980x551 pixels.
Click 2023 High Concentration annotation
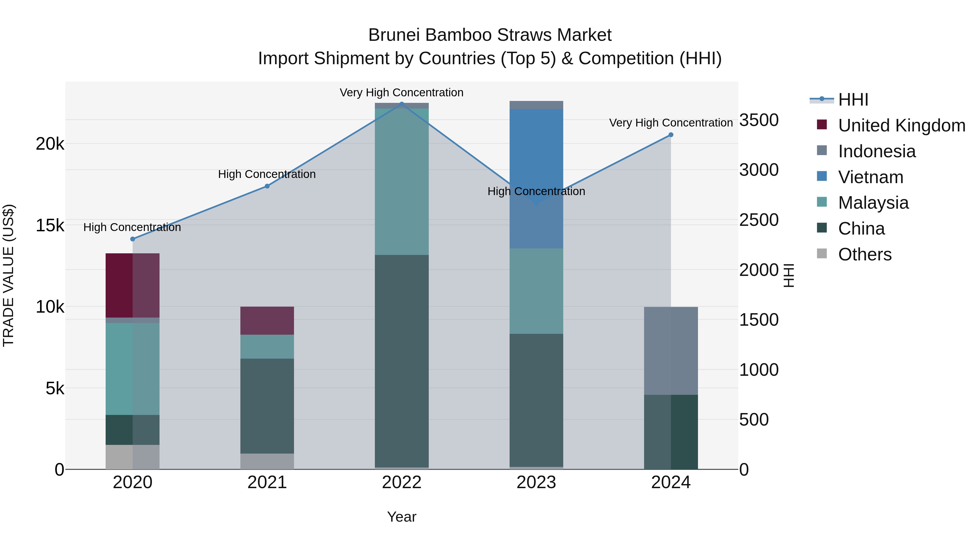[x=536, y=191]
